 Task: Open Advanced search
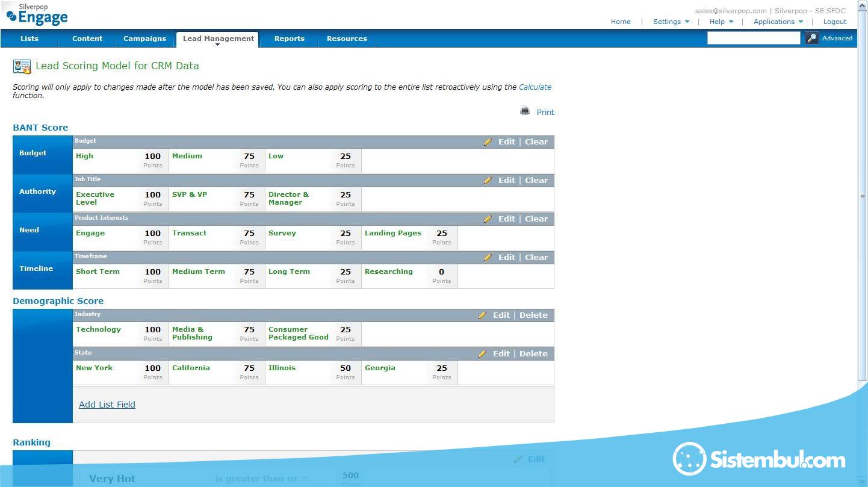[837, 38]
